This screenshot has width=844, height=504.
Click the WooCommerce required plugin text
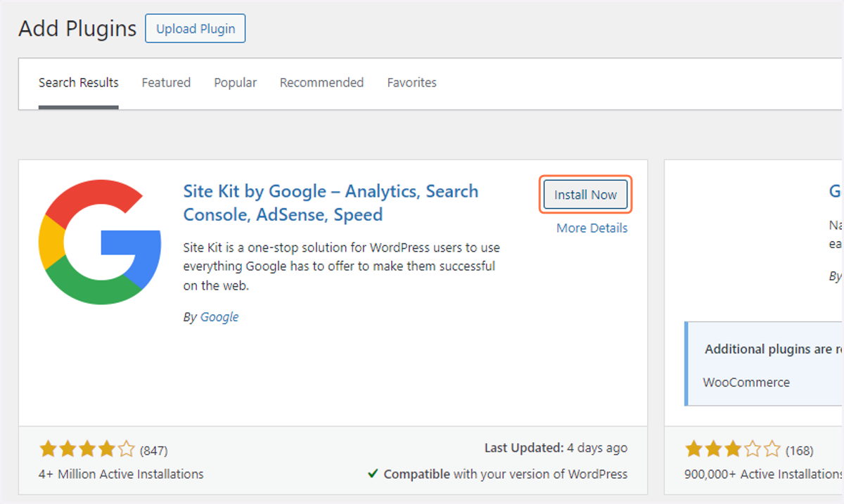746,382
